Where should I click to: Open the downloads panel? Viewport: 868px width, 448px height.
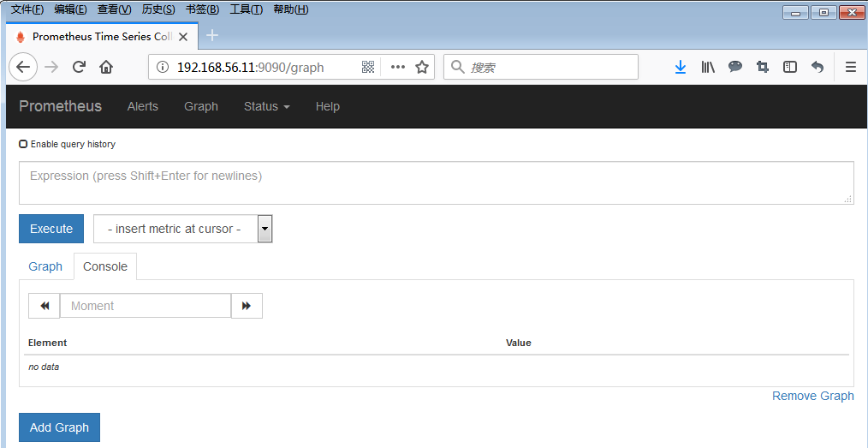(x=681, y=67)
